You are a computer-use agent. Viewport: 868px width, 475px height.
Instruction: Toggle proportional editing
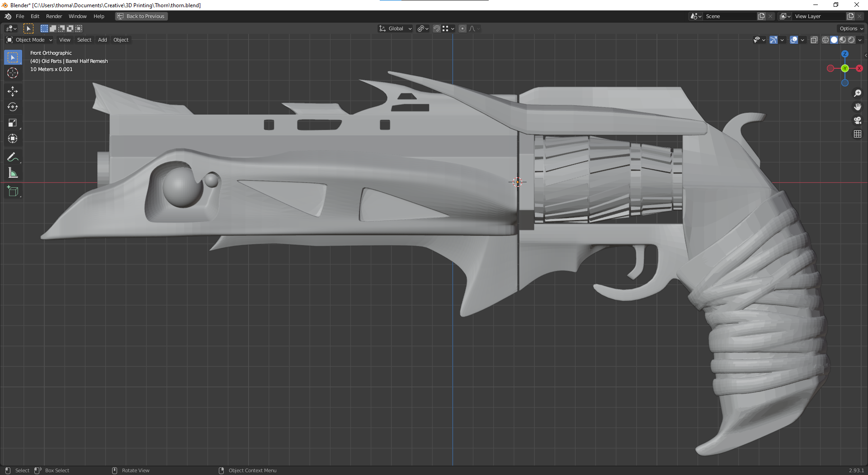[x=462, y=28]
